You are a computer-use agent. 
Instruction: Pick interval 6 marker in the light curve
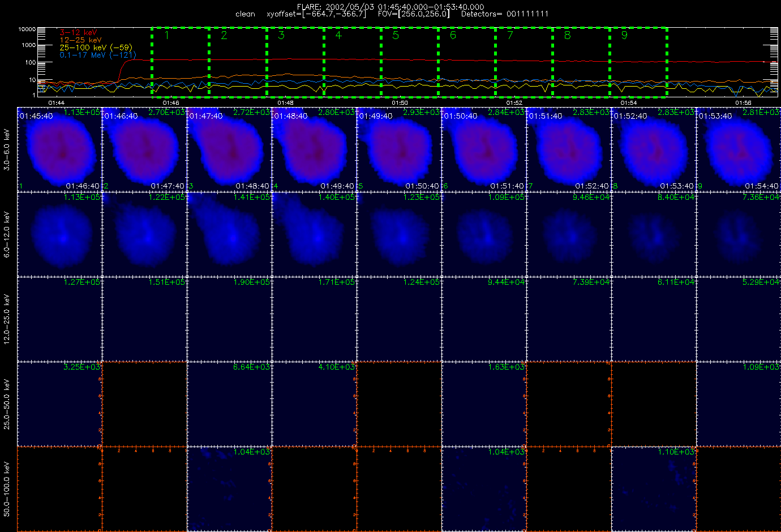point(453,35)
